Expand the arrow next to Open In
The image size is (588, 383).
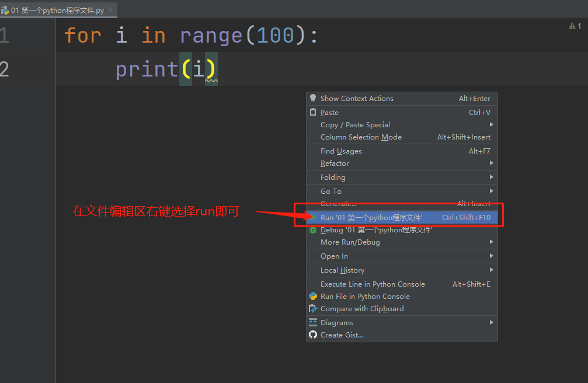tap(491, 256)
